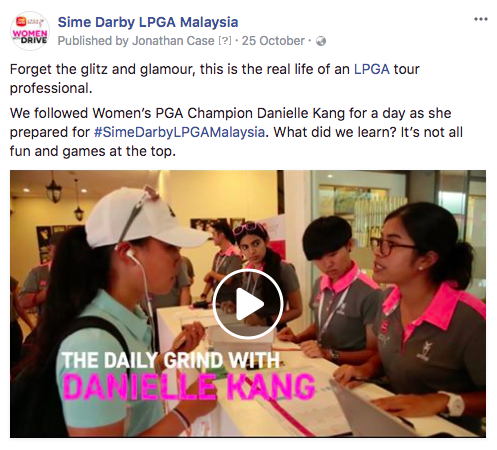Click the Daily Grind With title overlay
497x450 pixels.
tap(171, 360)
